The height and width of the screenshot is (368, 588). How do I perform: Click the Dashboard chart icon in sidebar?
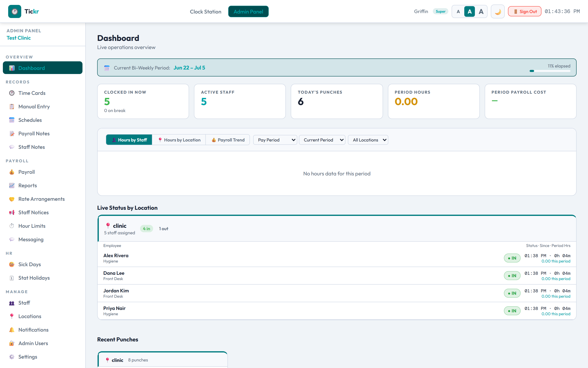click(12, 68)
